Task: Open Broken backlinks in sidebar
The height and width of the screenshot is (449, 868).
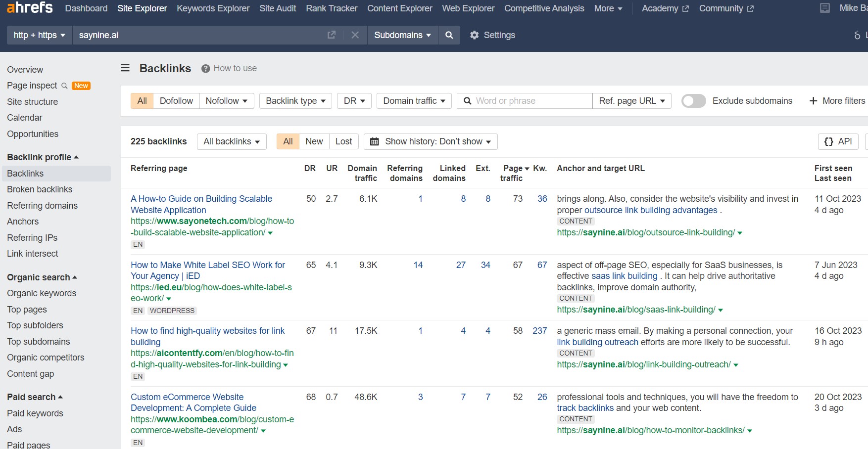Action: tap(40, 189)
